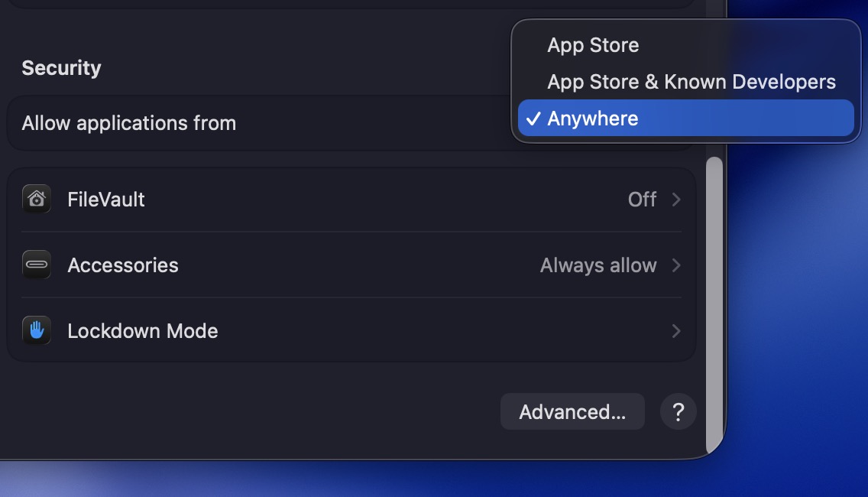
Task: Expand FileVault using its chevron arrow
Action: (x=675, y=200)
